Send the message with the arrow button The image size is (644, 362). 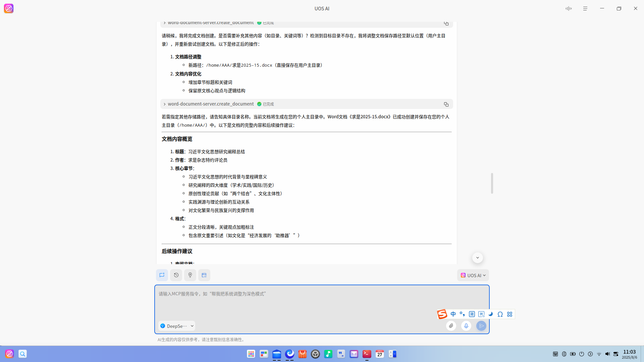(x=481, y=326)
